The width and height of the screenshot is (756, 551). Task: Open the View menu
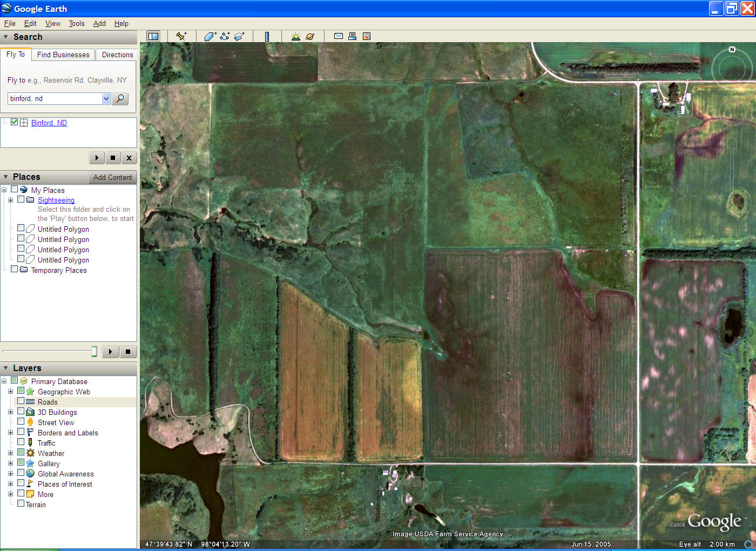pos(53,23)
